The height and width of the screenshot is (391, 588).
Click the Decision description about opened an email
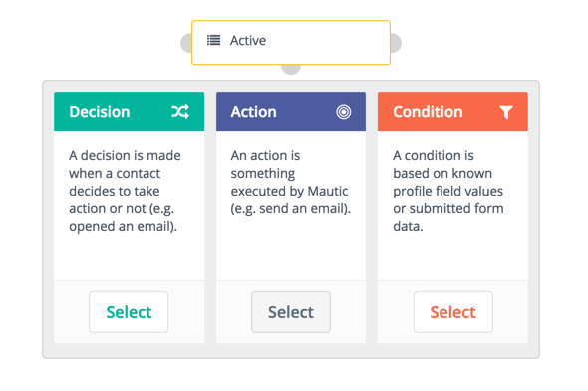pyautogui.click(x=125, y=191)
